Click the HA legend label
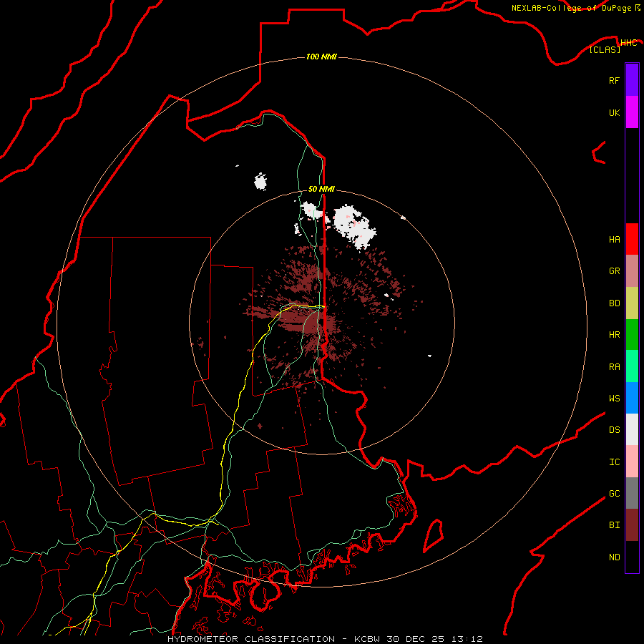Viewport: 644px width, 644px height. coord(614,239)
